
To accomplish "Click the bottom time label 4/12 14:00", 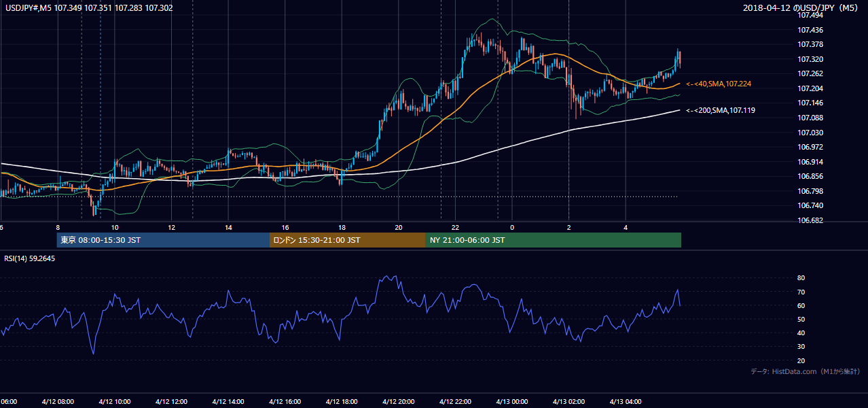I will click(228, 401).
